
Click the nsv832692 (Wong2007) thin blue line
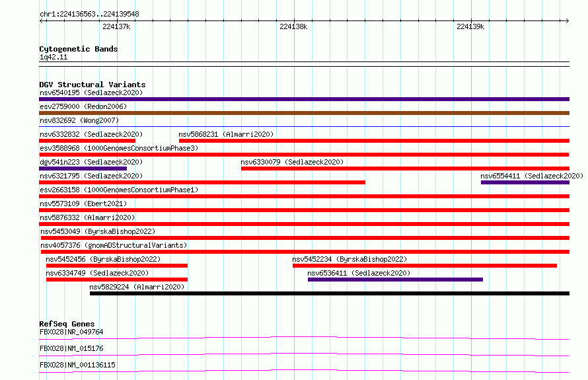304,127
